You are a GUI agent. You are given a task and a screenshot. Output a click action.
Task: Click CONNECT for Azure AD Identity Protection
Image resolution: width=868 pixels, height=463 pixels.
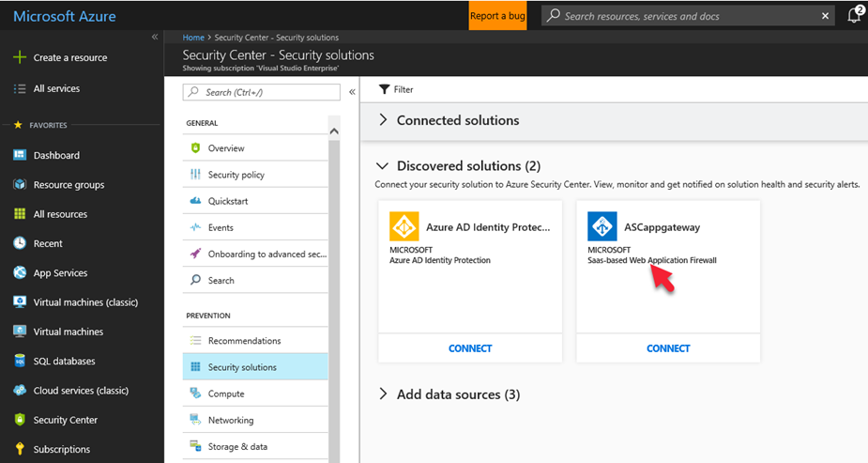point(470,348)
